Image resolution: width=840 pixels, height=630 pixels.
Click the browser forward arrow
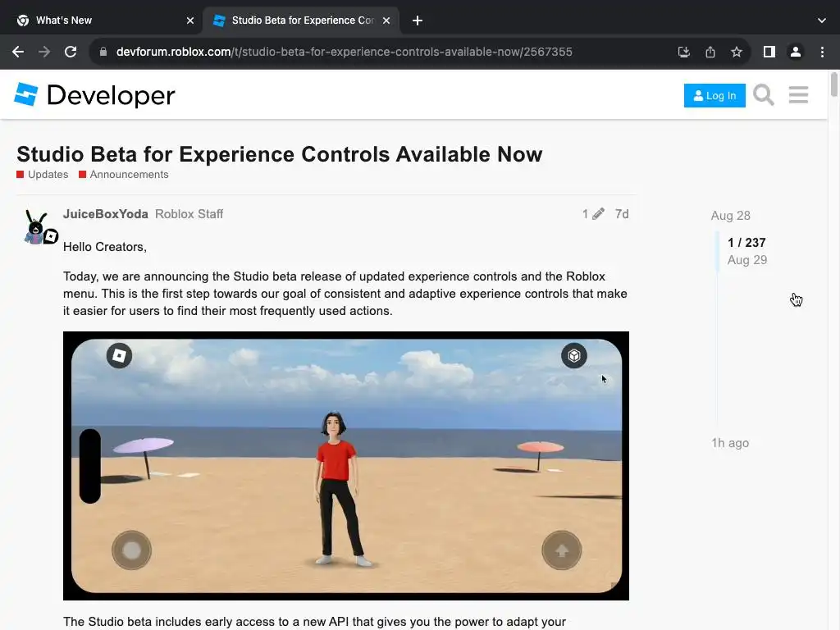coord(44,52)
